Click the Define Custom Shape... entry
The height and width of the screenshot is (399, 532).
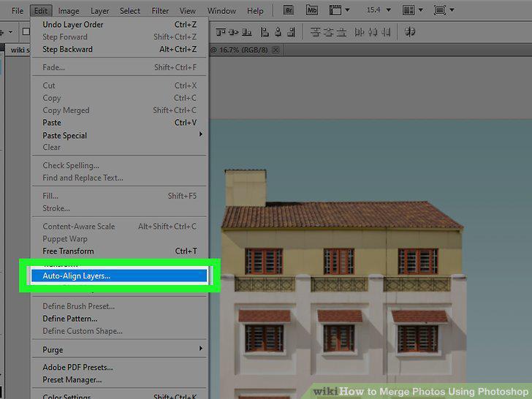120,331
